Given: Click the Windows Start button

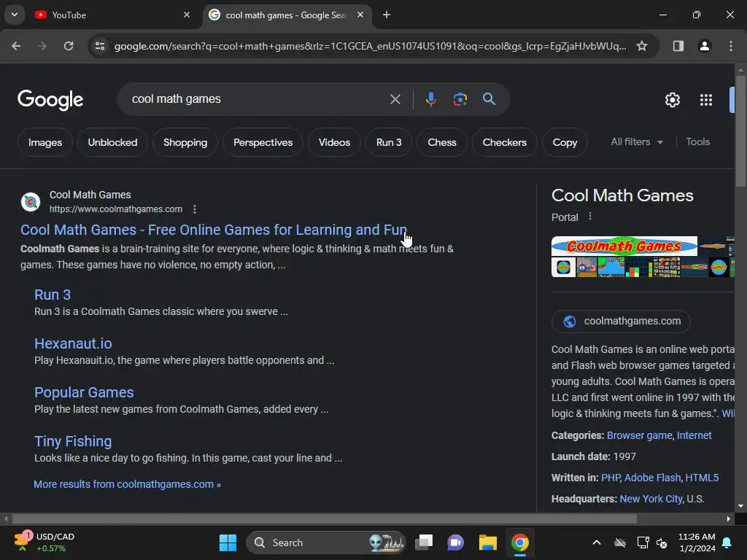Looking at the screenshot, I should tap(228, 542).
